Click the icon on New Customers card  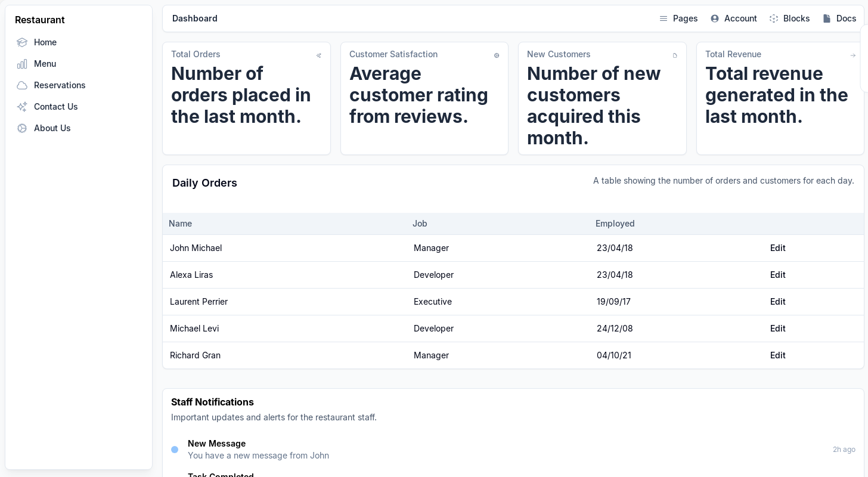click(x=675, y=55)
